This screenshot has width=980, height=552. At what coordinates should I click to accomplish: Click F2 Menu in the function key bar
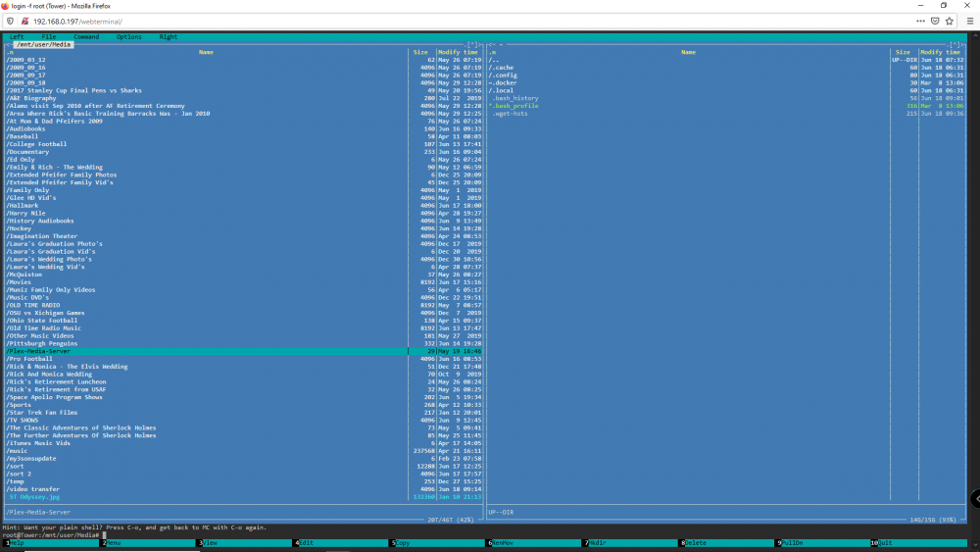coord(113,542)
